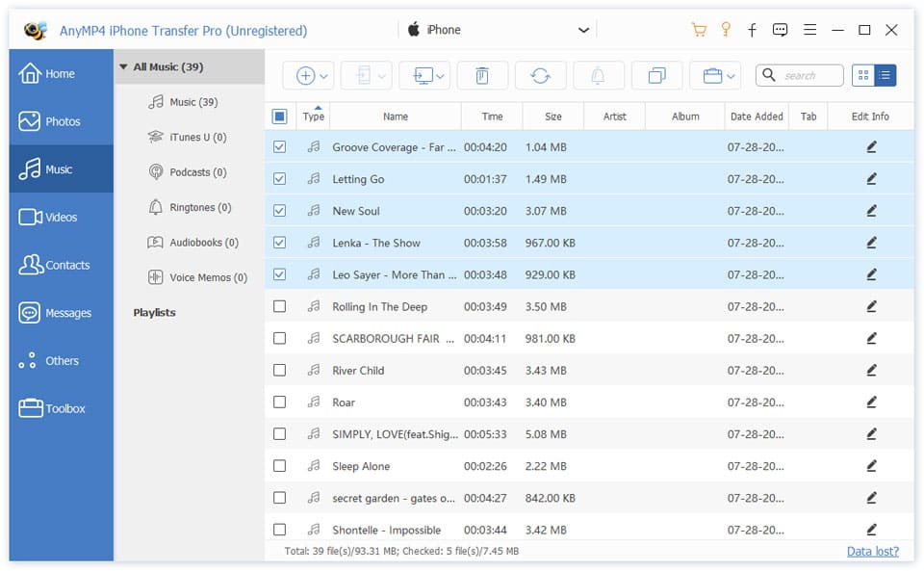Refresh the music library list
Viewport: 924px width, 571px height.
pyautogui.click(x=540, y=75)
